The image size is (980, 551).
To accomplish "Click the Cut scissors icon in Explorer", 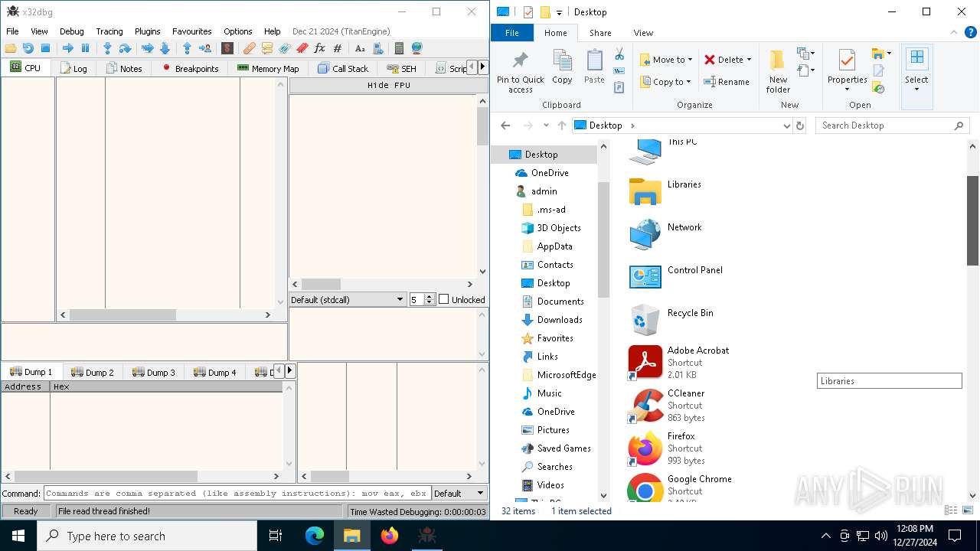I will [619, 54].
